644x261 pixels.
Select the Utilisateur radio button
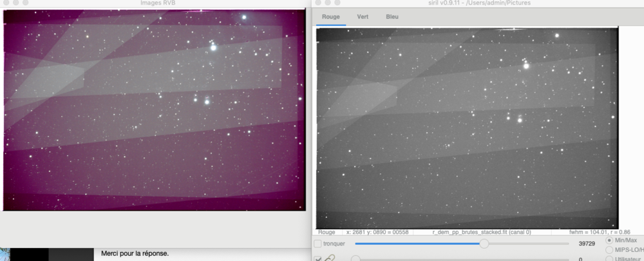[609, 259]
